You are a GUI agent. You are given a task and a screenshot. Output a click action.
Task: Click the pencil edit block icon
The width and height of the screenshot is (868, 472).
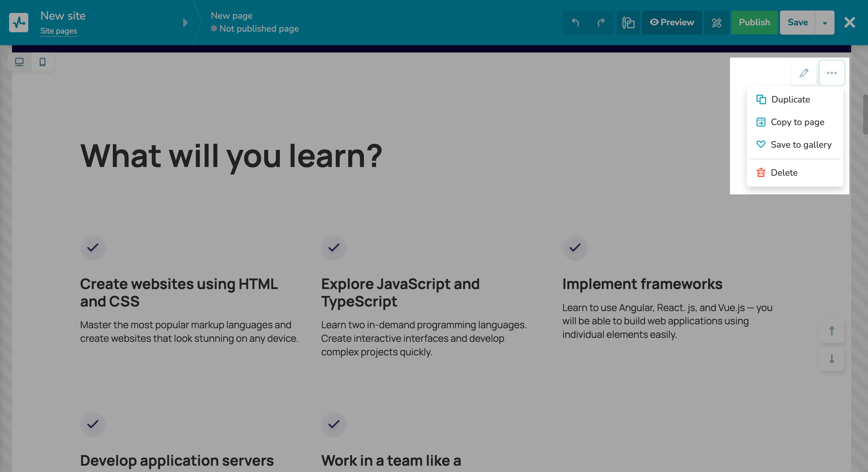click(804, 73)
